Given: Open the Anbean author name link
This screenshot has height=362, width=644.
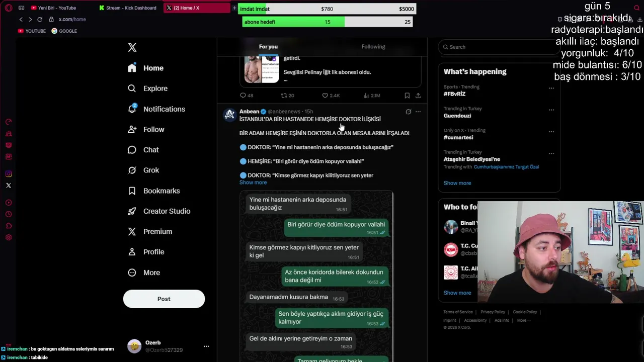Looking at the screenshot, I should pos(249,112).
